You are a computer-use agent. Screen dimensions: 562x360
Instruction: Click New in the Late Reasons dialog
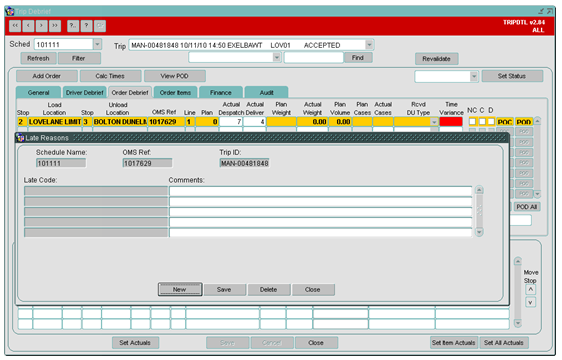(x=180, y=289)
